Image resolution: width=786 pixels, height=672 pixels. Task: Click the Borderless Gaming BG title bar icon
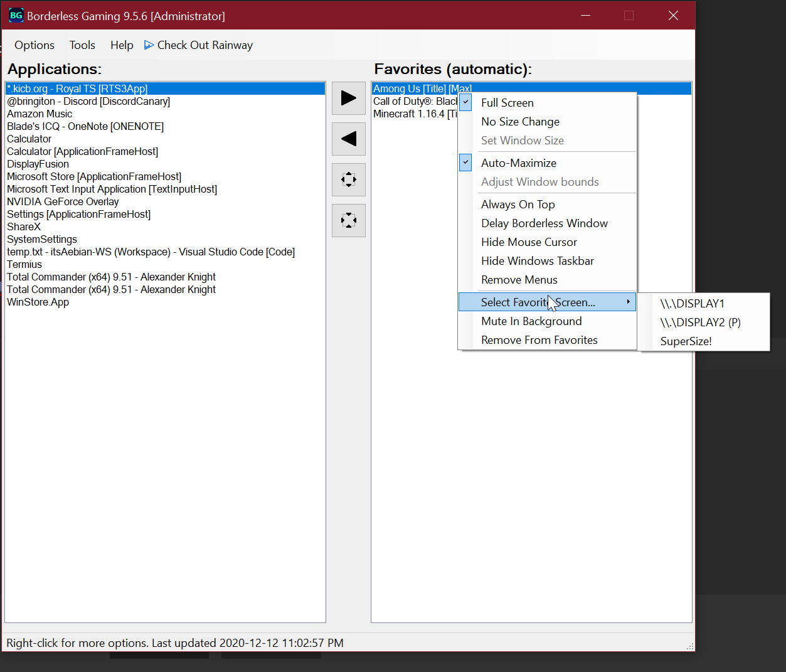click(16, 16)
